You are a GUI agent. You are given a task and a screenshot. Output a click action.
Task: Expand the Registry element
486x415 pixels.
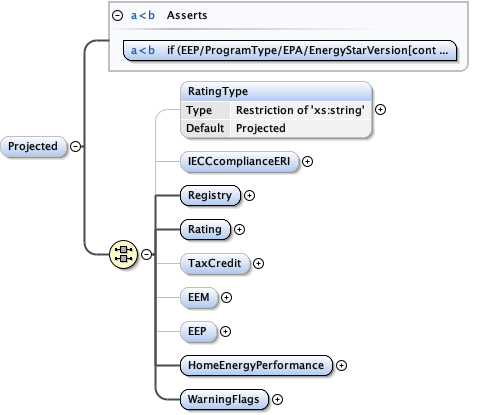click(x=249, y=196)
